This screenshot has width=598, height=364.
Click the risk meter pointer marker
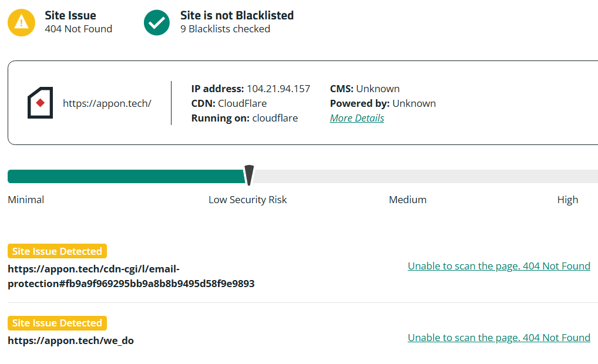248,175
